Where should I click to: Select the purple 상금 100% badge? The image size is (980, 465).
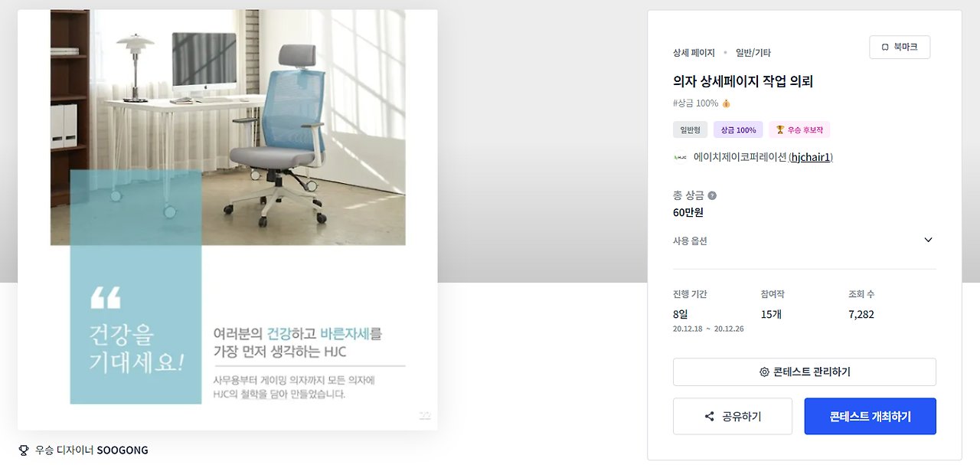[x=738, y=130]
